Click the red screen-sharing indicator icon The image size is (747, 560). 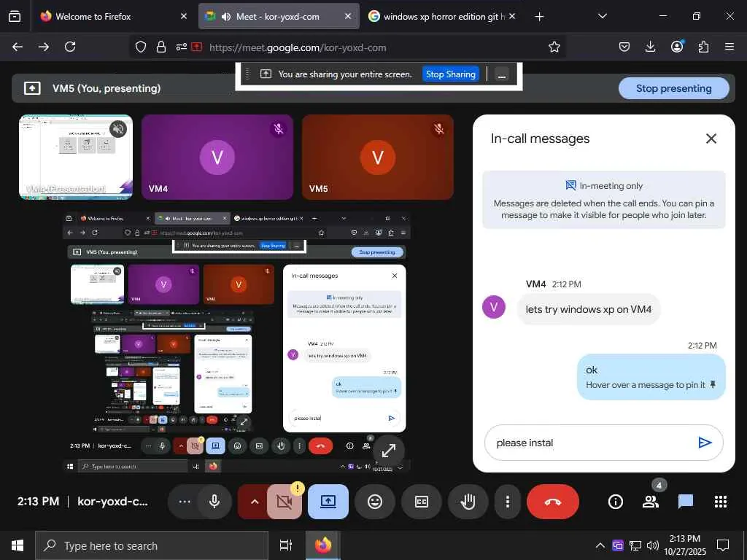coord(197,47)
